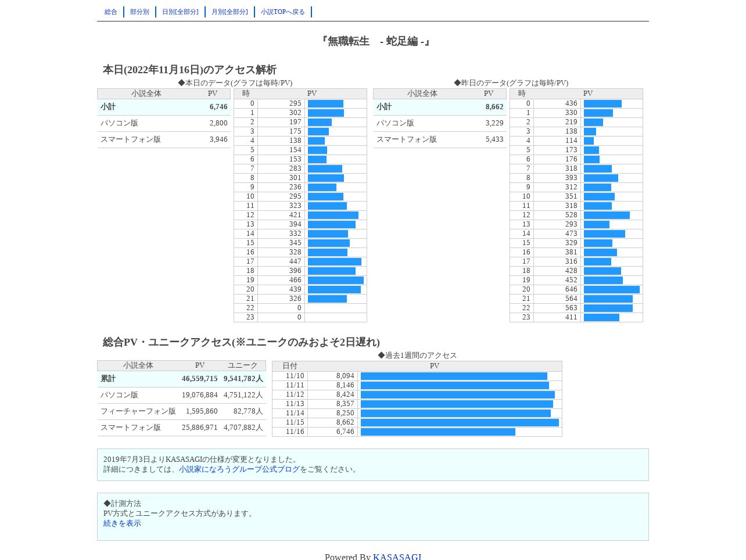The image size is (746, 560).
Task: Click the 11/15 weekly bar with 8,662
Action: [x=460, y=422]
